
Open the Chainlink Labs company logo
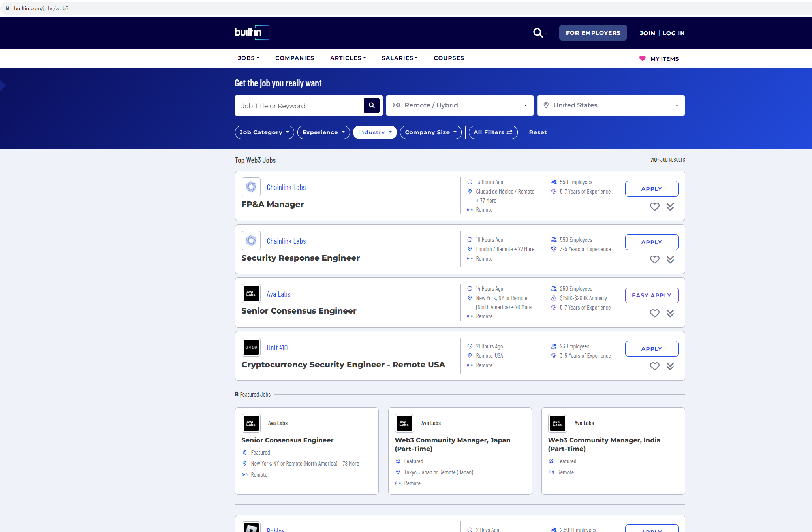pyautogui.click(x=251, y=187)
